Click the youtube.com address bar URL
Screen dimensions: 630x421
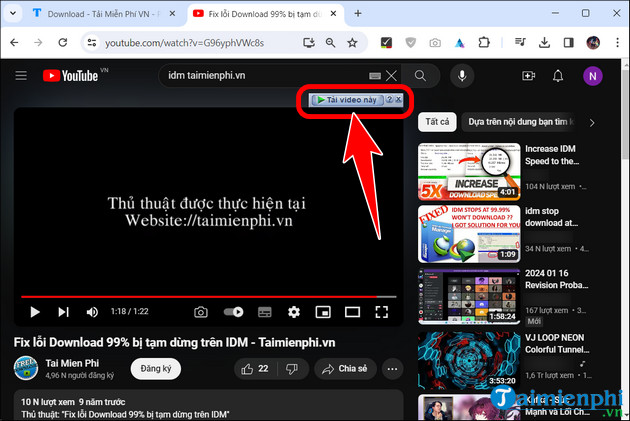click(184, 43)
